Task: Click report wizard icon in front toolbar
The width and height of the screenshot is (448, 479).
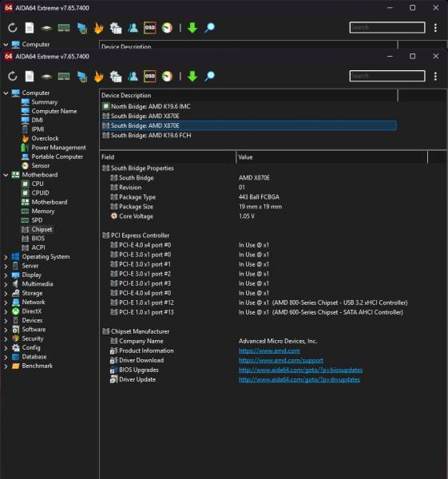Action: (116, 77)
